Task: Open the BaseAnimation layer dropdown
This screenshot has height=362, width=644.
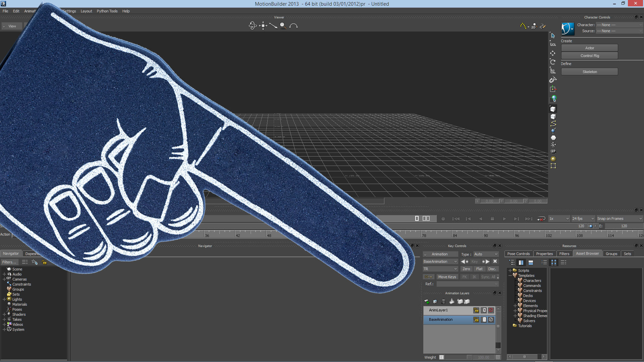Action: (440, 261)
